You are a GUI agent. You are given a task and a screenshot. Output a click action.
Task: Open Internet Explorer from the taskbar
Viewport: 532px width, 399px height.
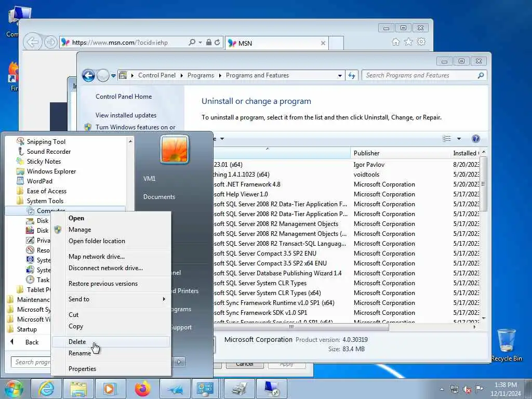coord(46,389)
